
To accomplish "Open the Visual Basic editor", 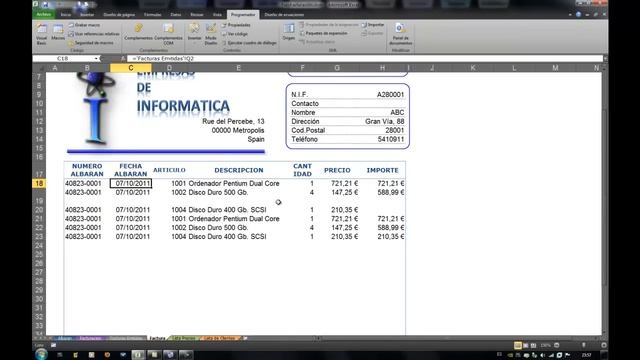I will point(41,34).
